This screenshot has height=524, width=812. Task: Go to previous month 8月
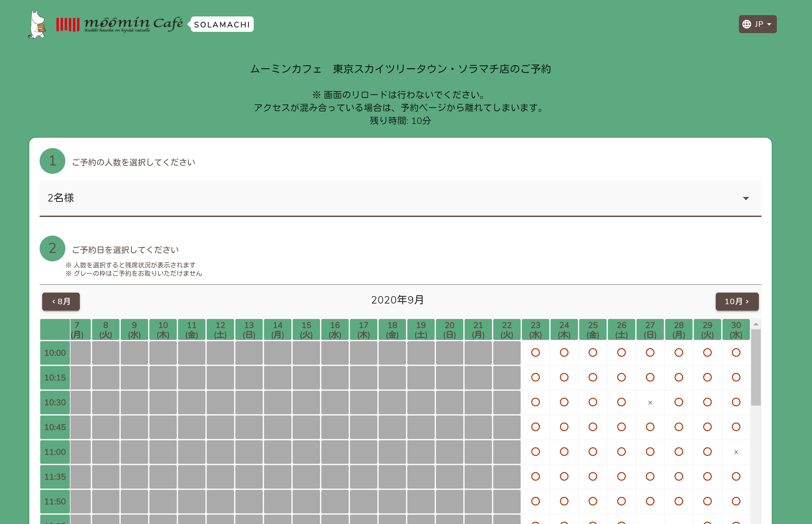(61, 302)
